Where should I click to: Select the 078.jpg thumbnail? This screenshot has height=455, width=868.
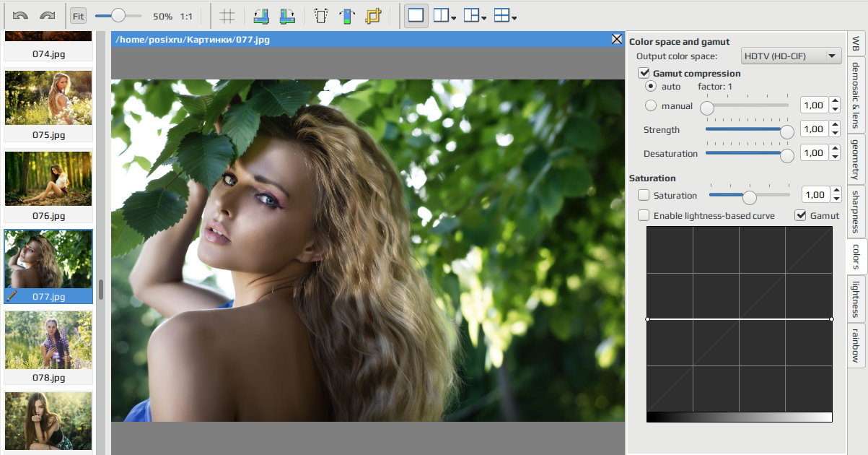coord(48,347)
